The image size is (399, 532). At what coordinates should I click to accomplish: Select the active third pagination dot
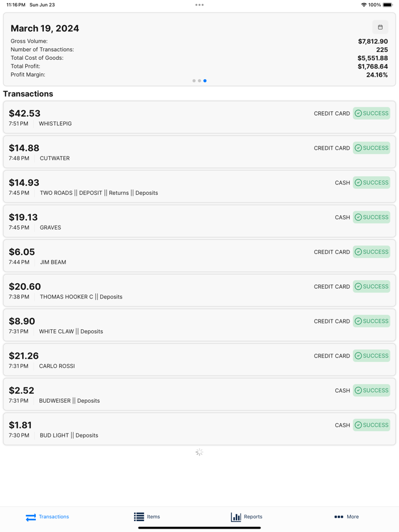(x=205, y=81)
